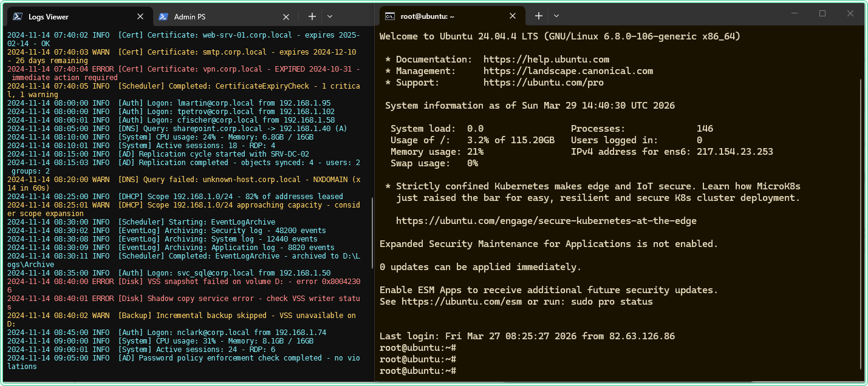Open new tab in root@ubuntu window
The width and height of the screenshot is (868, 386).
(x=538, y=16)
